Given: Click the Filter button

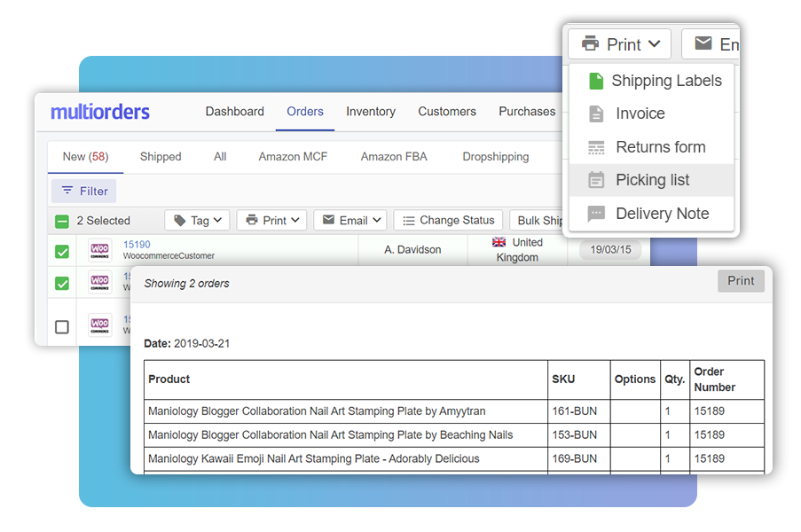Looking at the screenshot, I should [83, 191].
